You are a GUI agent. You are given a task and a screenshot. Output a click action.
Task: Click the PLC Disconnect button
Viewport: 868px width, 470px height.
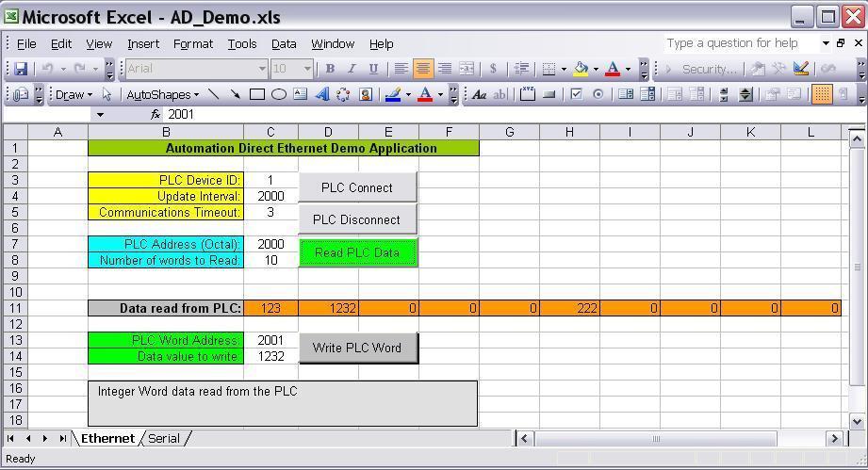pyautogui.click(x=357, y=219)
